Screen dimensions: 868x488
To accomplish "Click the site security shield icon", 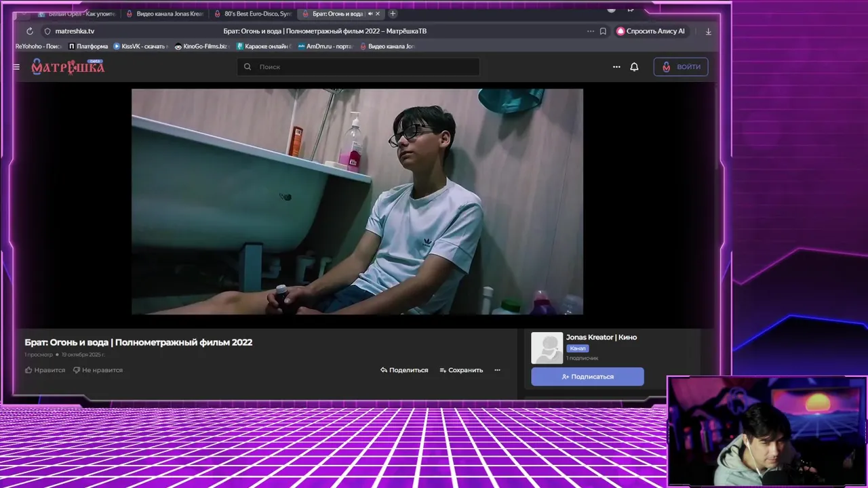I will pos(47,31).
